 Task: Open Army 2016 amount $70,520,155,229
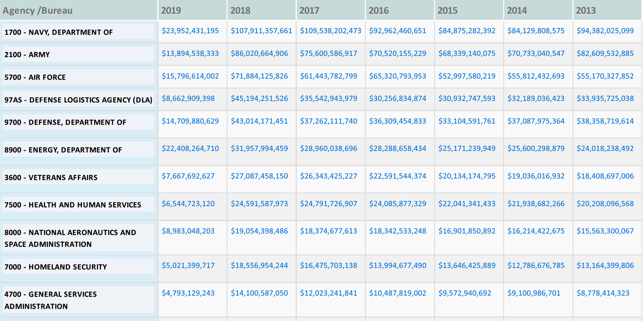click(398, 53)
